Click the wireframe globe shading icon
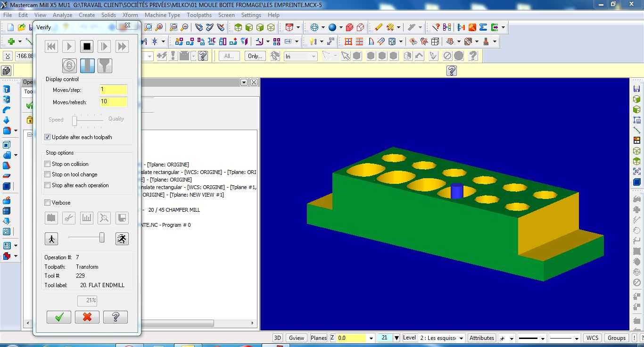 [314, 27]
